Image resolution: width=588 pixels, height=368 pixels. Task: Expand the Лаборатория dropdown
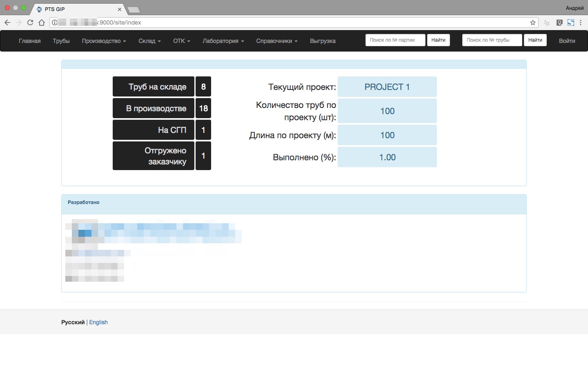[x=223, y=41]
